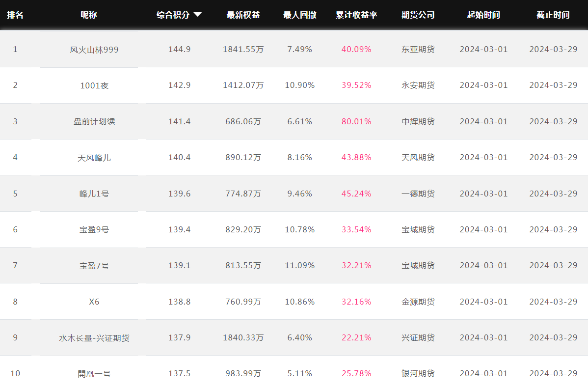Open nickname 1001夜
This screenshot has height=390, width=588.
[94, 85]
